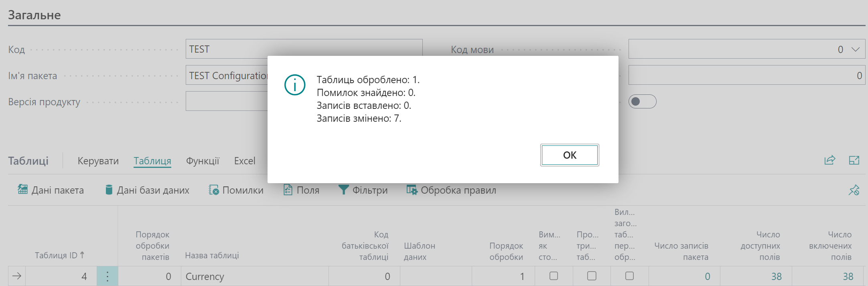Click the pin toolbar icon
This screenshot has width=868, height=286.
click(854, 190)
